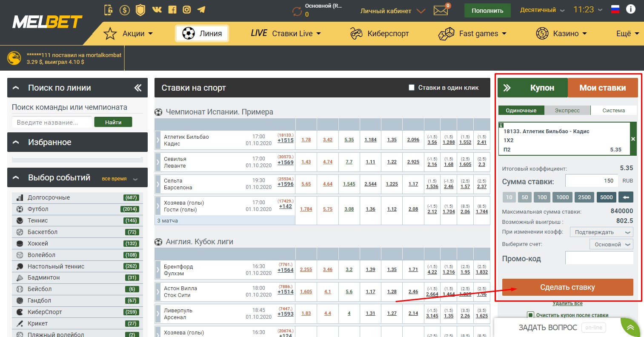Click the info icon on coupon bet
644x337 pixels.
coord(501,125)
